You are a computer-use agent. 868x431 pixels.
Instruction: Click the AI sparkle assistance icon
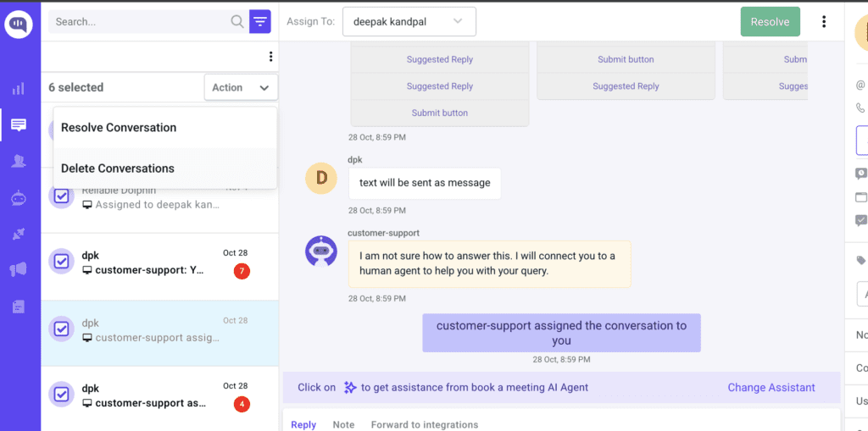click(349, 387)
